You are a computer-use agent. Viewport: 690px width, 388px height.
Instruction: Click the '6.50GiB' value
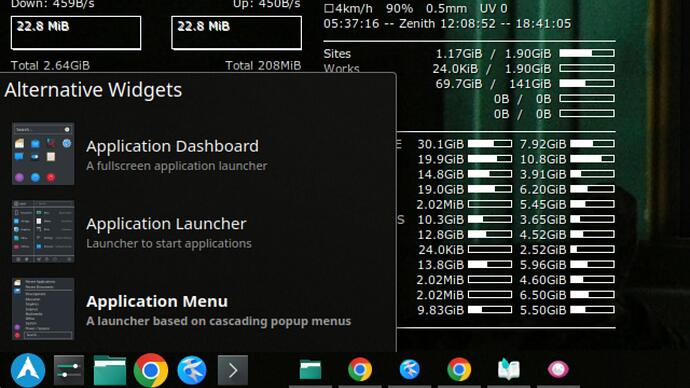(543, 295)
